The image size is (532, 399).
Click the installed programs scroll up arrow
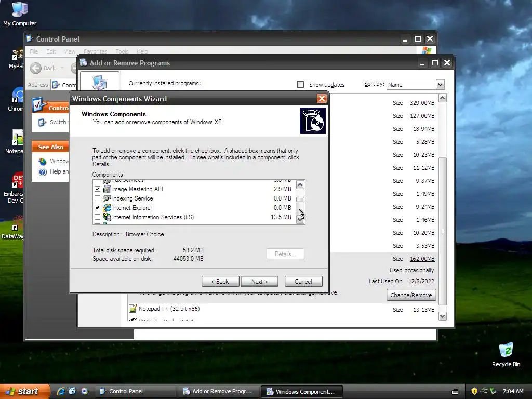tap(443, 98)
